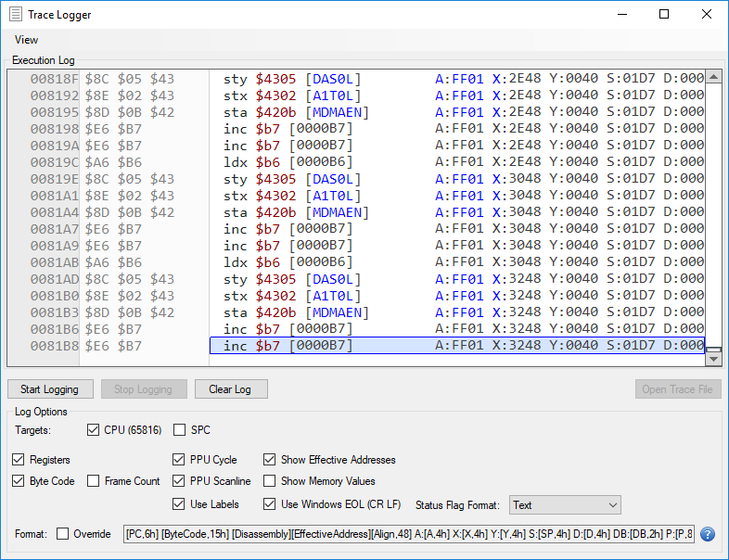729x560 pixels.
Task: Click the Clear Log button
Action: point(231,389)
